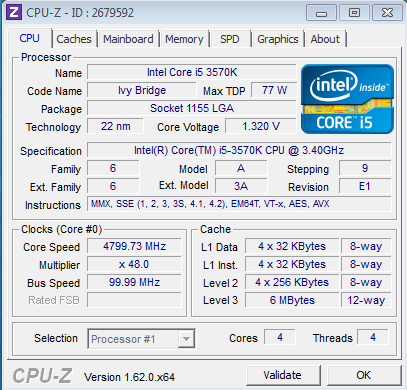Close the CPU-Z window
The width and height of the screenshot is (407, 390).
coord(387,13)
